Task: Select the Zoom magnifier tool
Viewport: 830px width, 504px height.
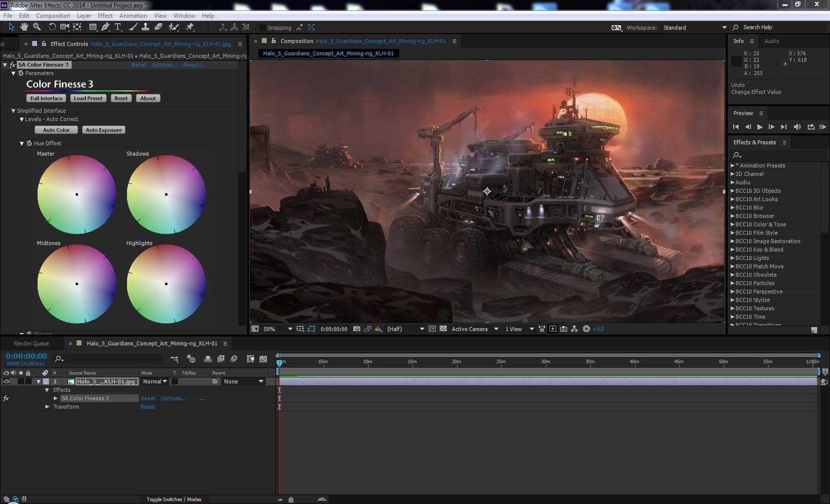Action: click(37, 27)
